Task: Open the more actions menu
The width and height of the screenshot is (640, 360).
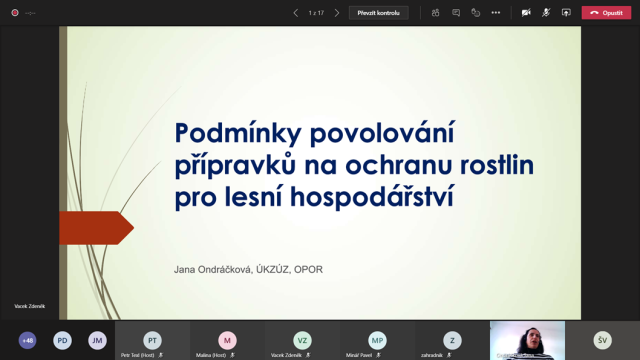Action: point(496,13)
